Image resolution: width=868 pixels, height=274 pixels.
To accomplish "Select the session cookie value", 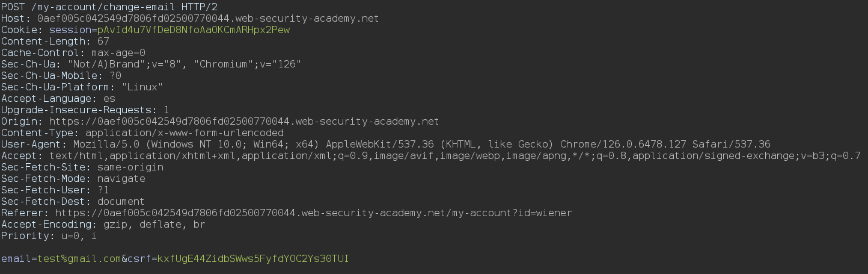I will [194, 30].
